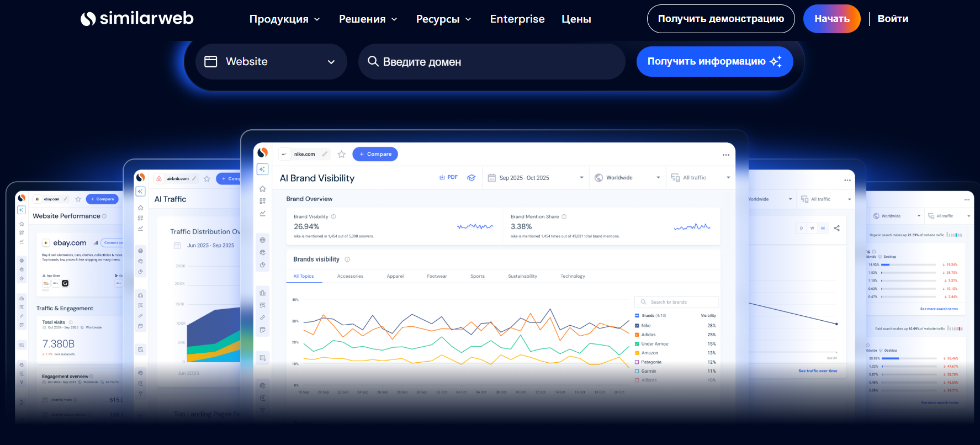The width and height of the screenshot is (980, 445).
Task: Click the browser window icon beside Website
Action: click(211, 61)
